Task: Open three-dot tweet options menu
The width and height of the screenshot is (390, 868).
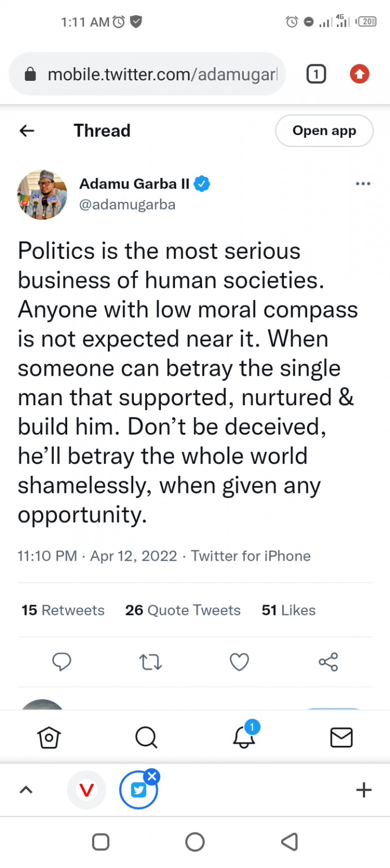Action: (x=362, y=184)
